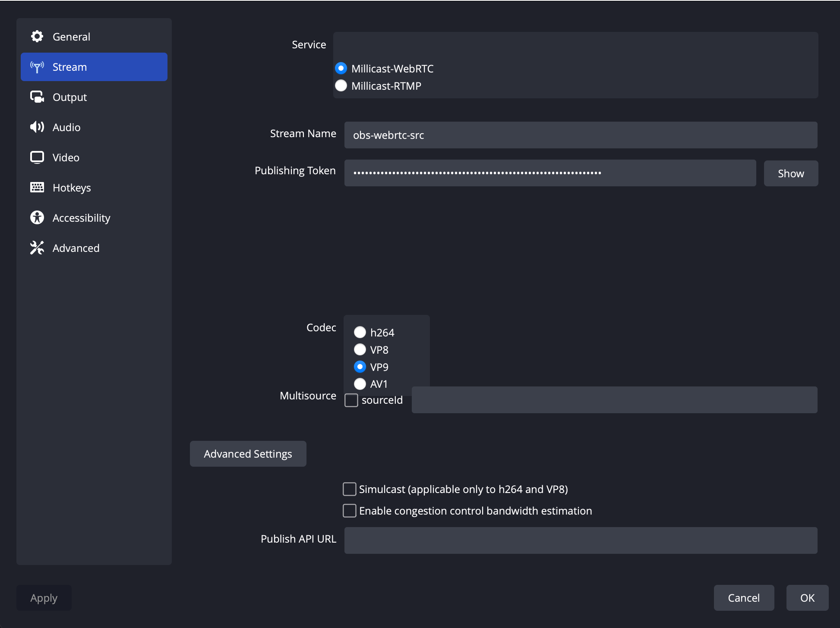The height and width of the screenshot is (628, 840).
Task: Toggle congestion control bandwidth estimation
Action: click(349, 511)
